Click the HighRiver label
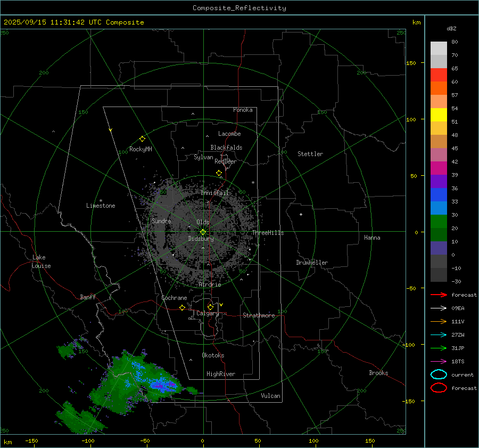Image resolution: width=479 pixels, height=448 pixels. tap(221, 374)
